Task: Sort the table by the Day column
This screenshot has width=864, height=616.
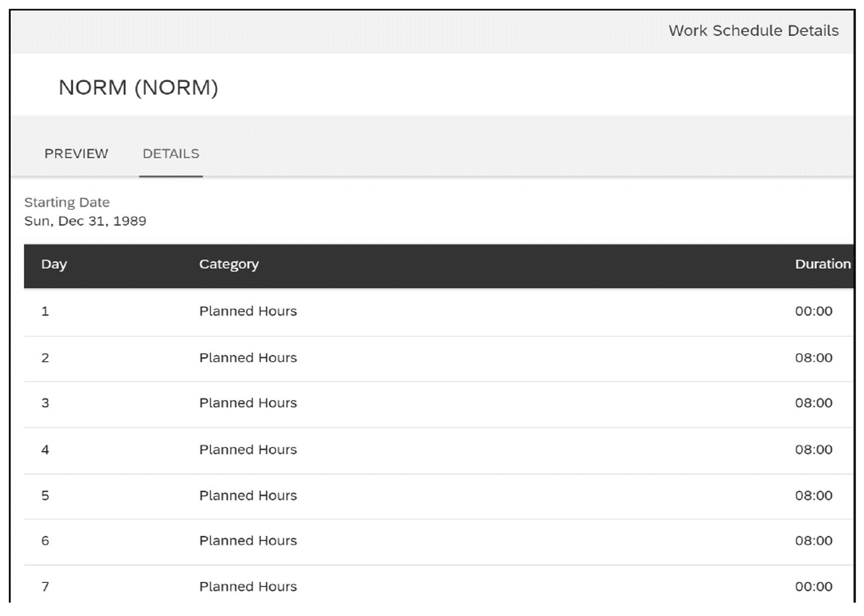Action: [x=54, y=264]
